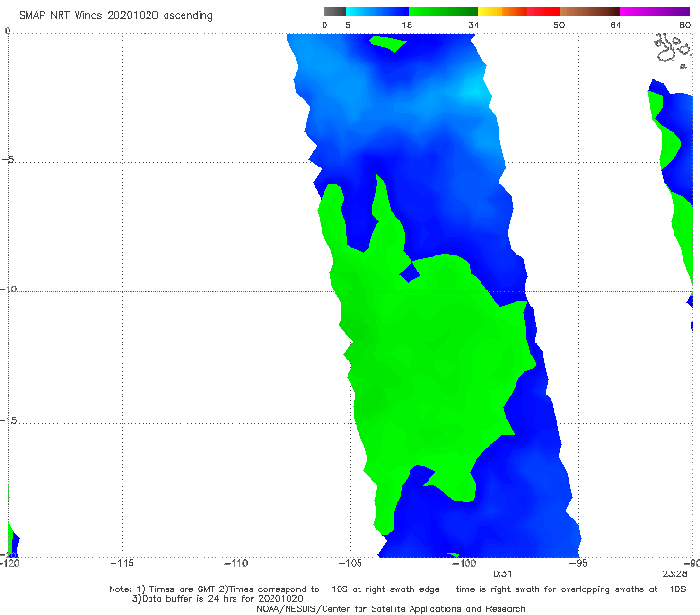Click the latitude label '-10'
Screen dimensions: 700x615
(9, 289)
